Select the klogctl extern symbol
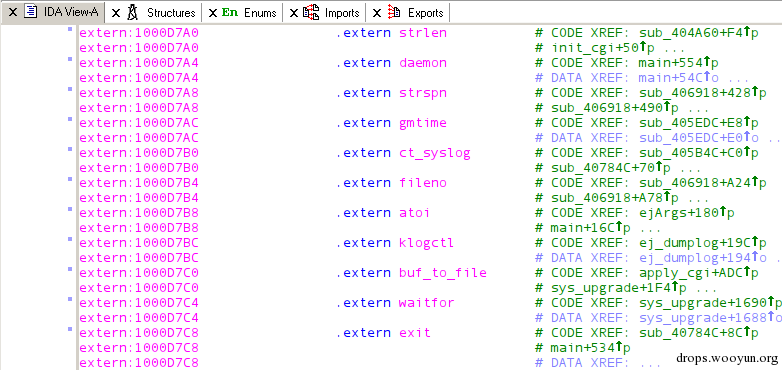 pyautogui.click(x=426, y=243)
